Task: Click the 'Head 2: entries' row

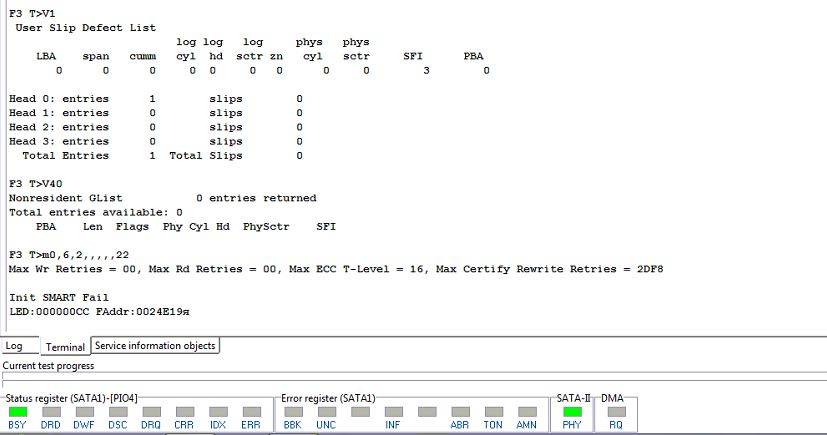Action: click(156, 127)
